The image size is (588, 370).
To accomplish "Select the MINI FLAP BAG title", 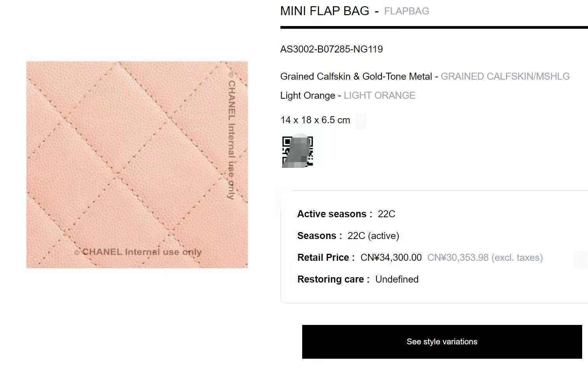I will point(325,11).
